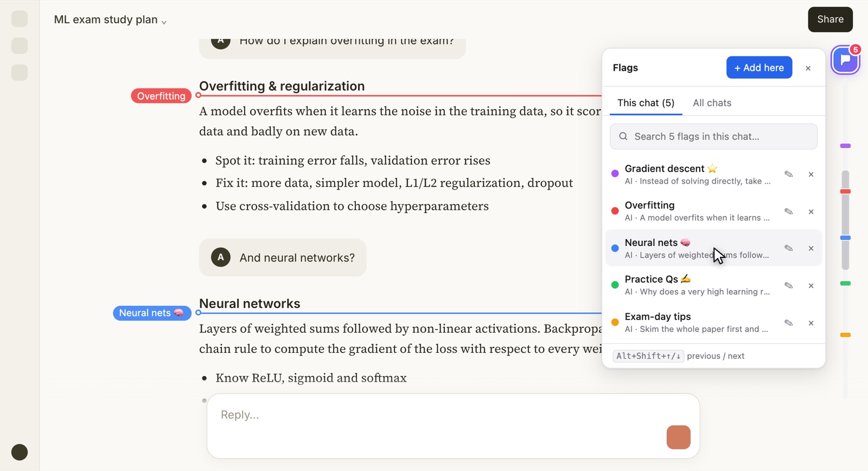Delete the Exam-day tips flag

811,323
